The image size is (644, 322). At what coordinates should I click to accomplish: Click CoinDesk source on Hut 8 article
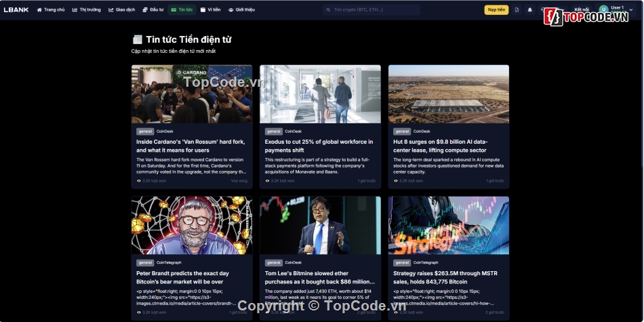coord(422,132)
